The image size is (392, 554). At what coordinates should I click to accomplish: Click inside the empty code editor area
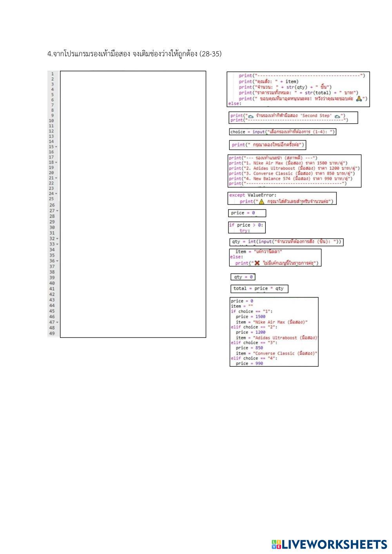pos(133,204)
